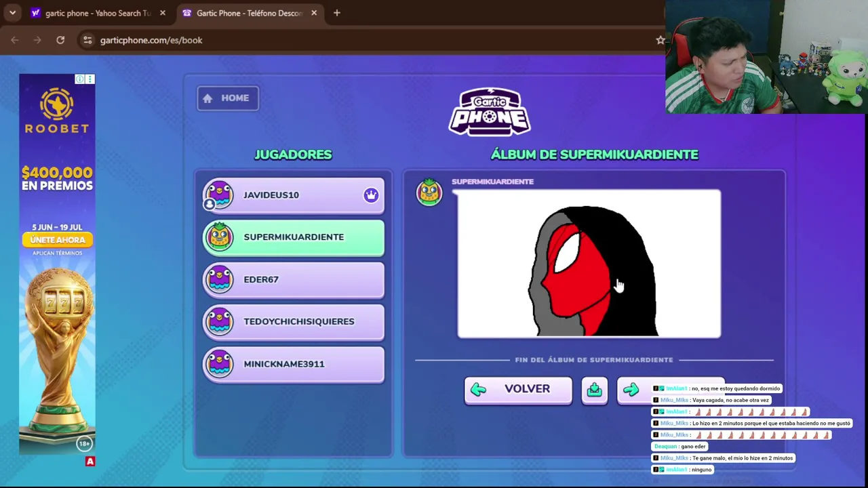
Task: Click the crown icon beside JAVIDEUS10
Action: 370,195
